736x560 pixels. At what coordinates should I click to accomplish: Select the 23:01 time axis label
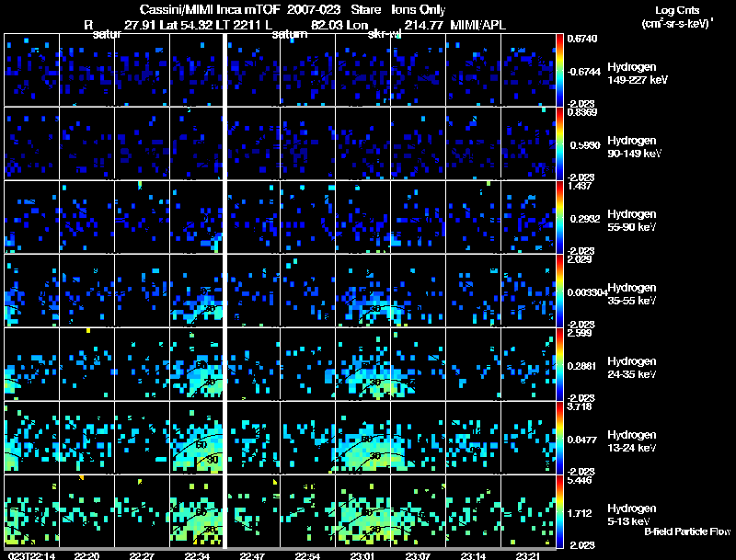(x=362, y=555)
